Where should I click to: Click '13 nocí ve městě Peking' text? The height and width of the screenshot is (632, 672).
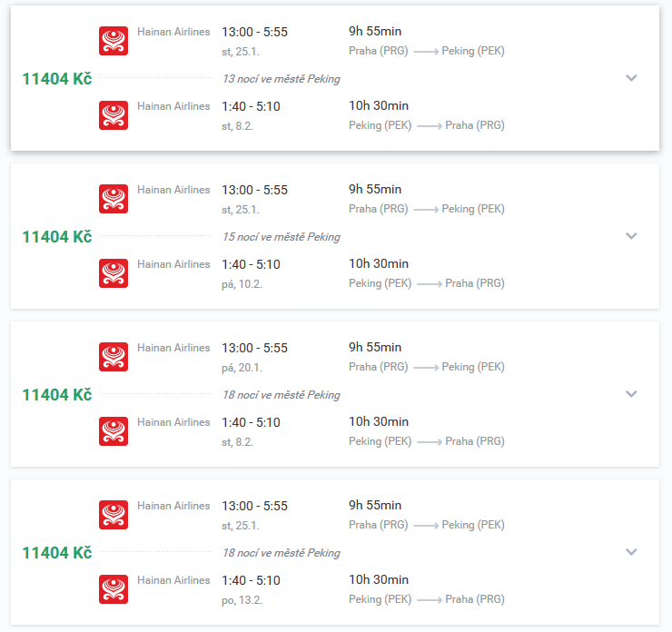coord(282,79)
